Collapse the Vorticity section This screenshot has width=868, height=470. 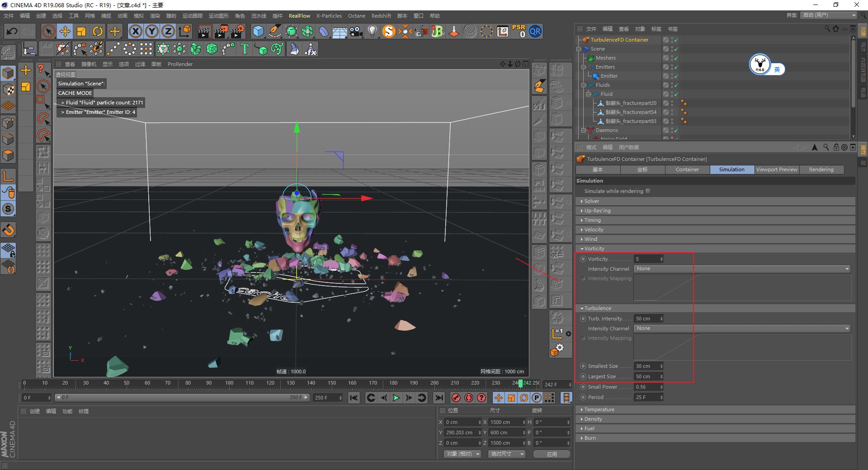click(582, 248)
